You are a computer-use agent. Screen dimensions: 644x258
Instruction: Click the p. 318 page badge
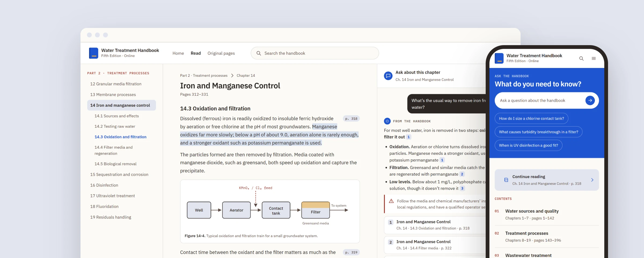[351, 119]
